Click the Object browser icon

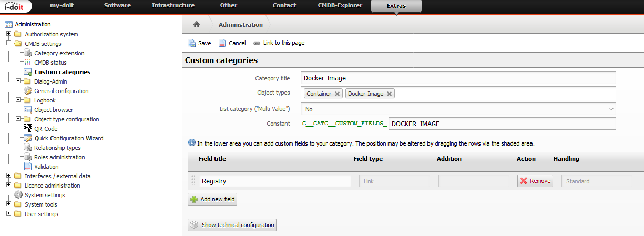[28, 110]
